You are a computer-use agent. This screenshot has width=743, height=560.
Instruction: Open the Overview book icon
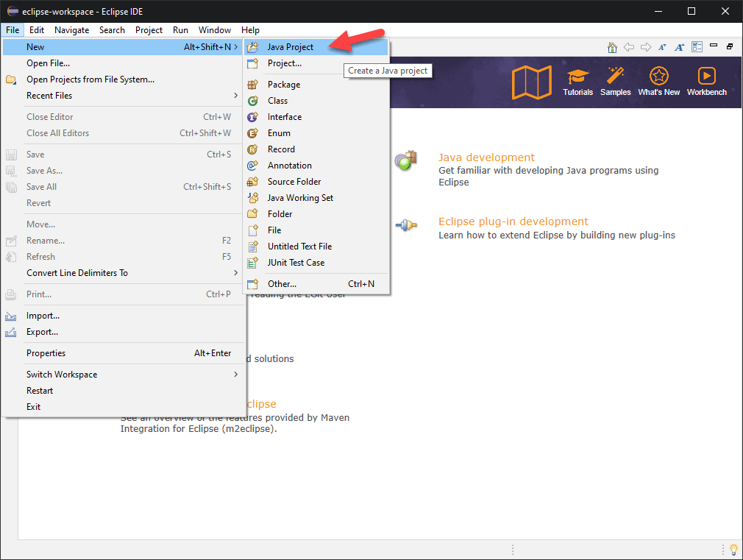(x=532, y=82)
